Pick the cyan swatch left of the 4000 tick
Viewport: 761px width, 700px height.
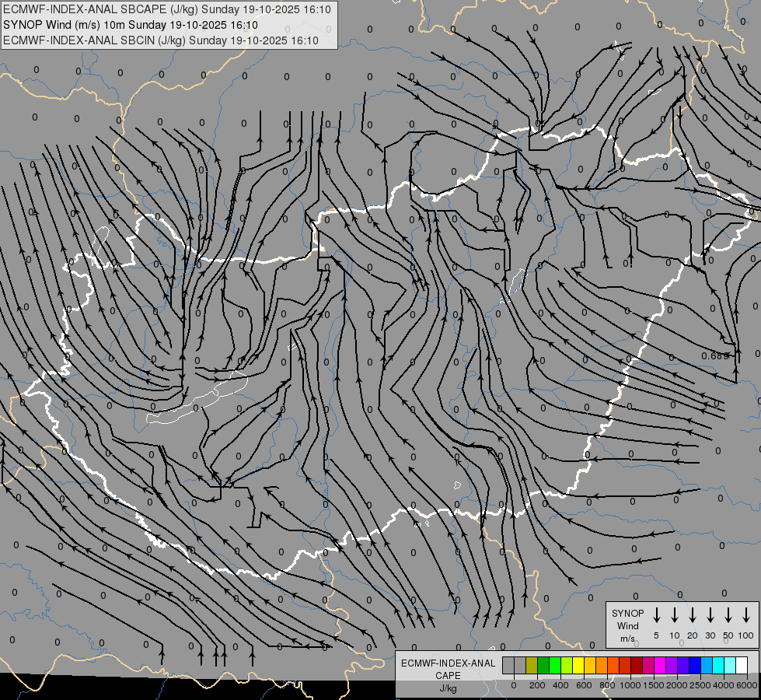click(x=718, y=665)
